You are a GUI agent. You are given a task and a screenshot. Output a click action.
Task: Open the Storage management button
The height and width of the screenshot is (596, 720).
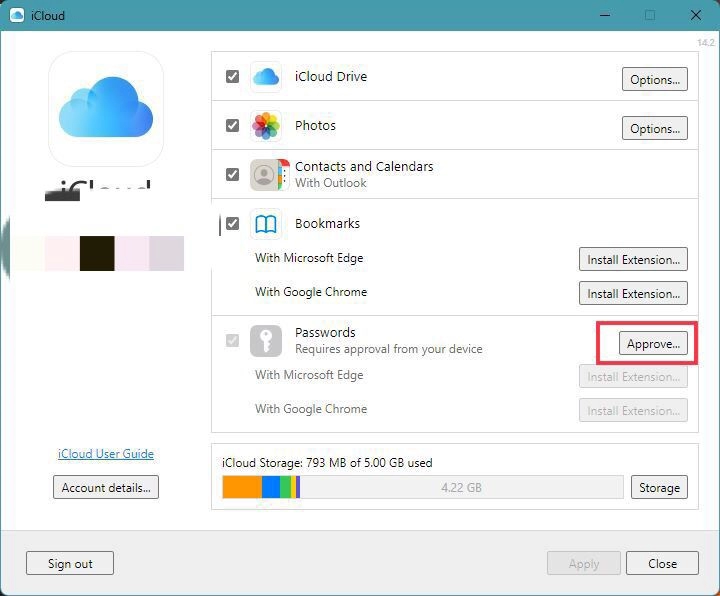tap(659, 487)
